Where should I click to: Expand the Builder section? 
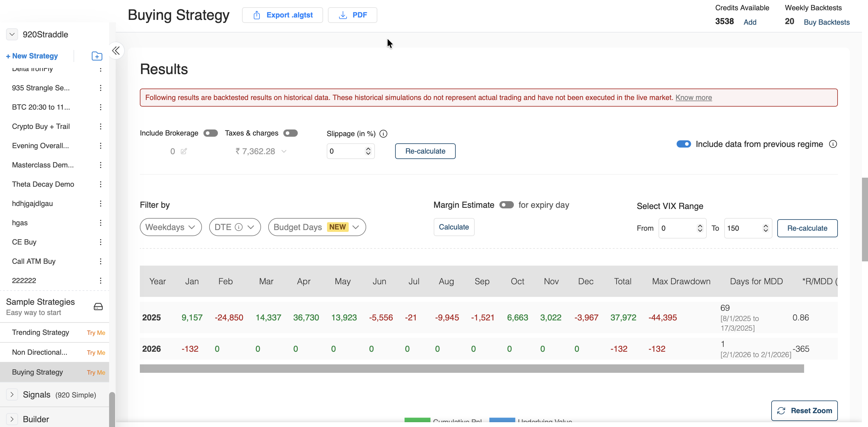tap(12, 419)
